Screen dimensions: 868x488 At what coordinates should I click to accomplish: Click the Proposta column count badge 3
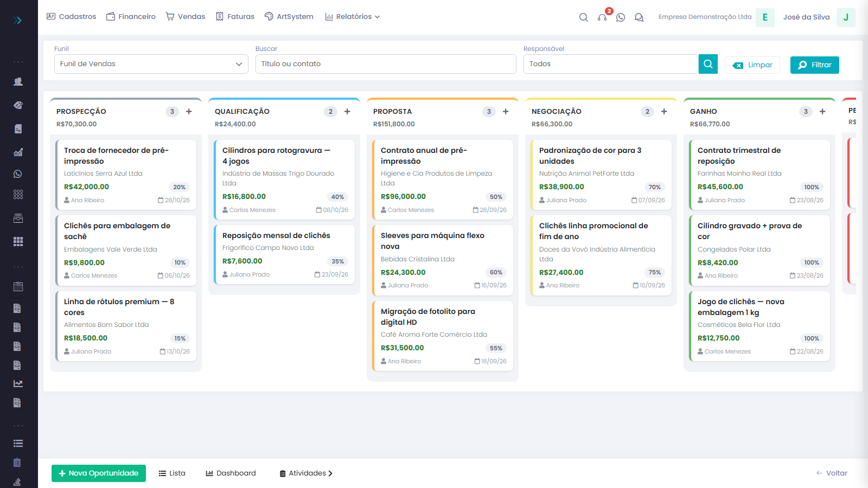coord(489,112)
